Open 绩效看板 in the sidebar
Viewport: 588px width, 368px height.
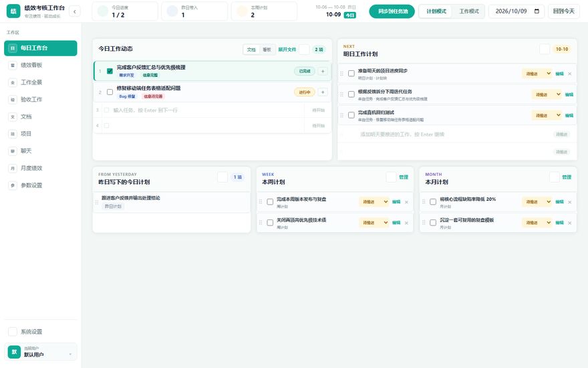41,66
